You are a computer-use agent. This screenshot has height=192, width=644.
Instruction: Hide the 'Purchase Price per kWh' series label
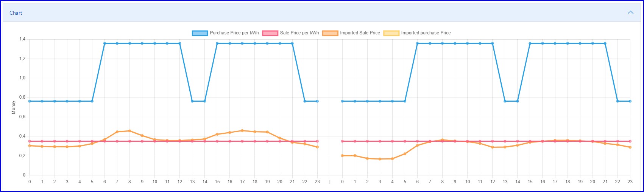click(234, 33)
